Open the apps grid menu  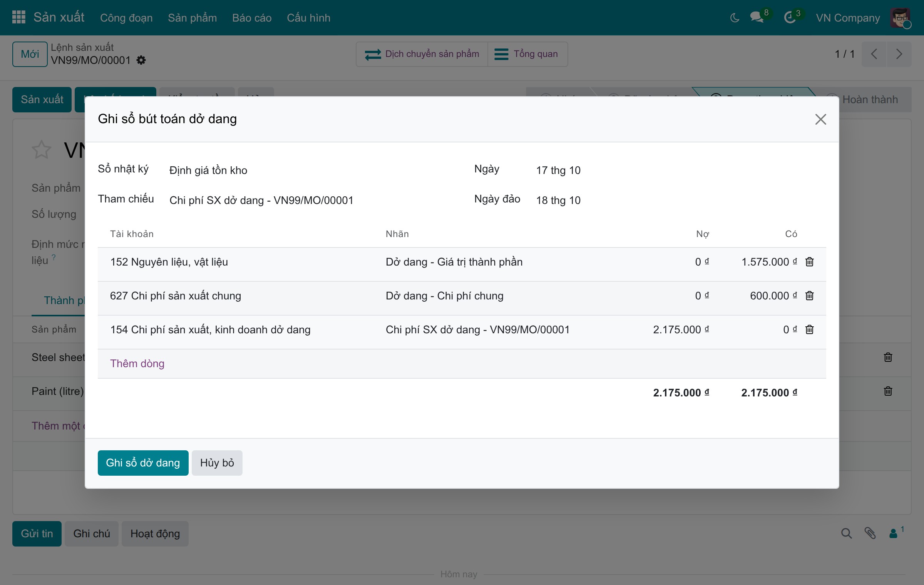click(x=18, y=17)
